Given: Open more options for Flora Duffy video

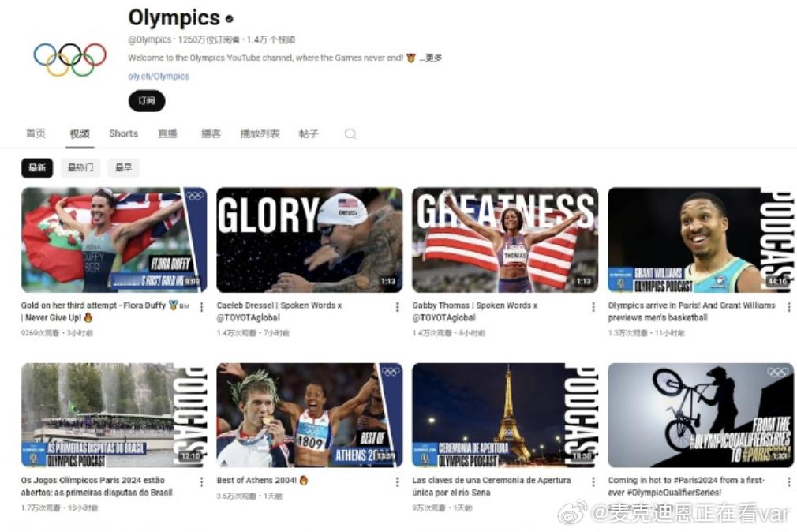Looking at the screenshot, I should [x=202, y=307].
